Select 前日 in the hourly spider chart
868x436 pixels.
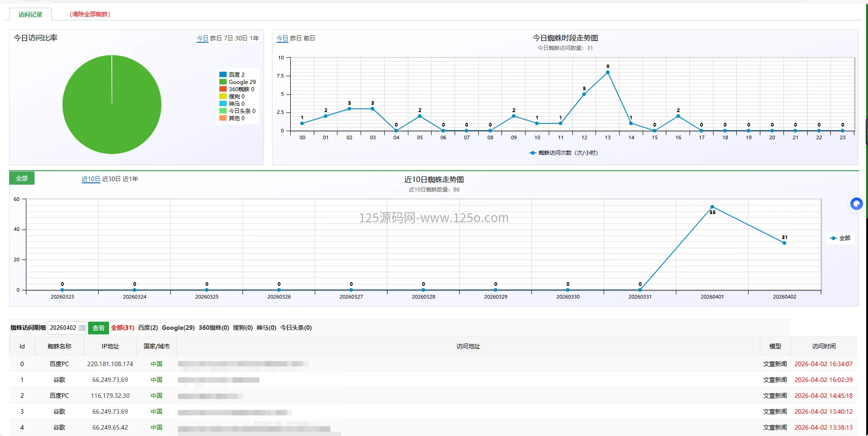click(309, 39)
